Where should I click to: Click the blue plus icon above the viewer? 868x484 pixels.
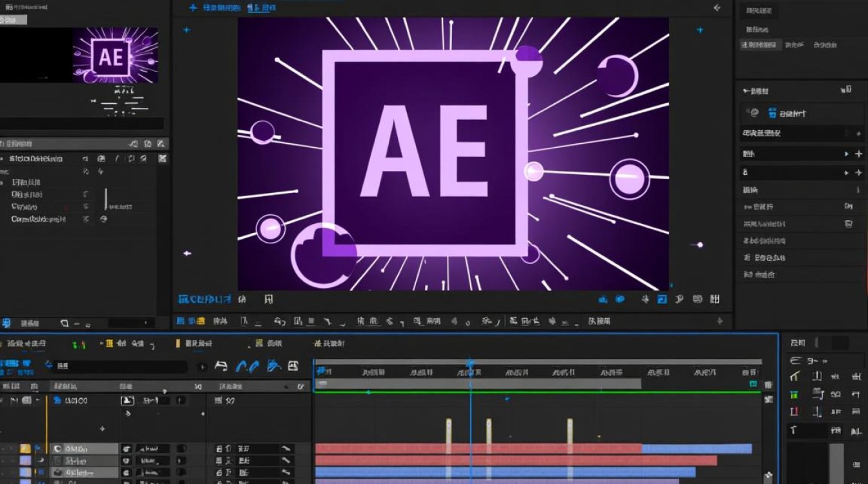click(192, 8)
